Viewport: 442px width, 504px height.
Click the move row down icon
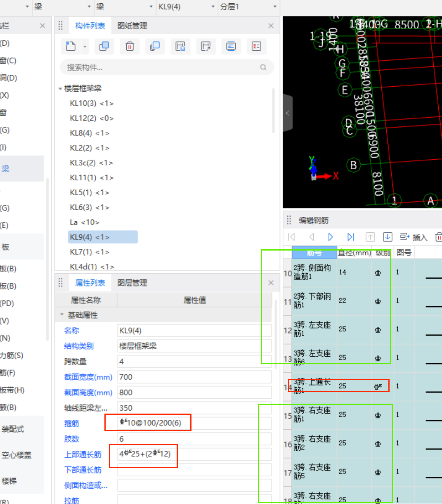pyautogui.click(x=387, y=237)
